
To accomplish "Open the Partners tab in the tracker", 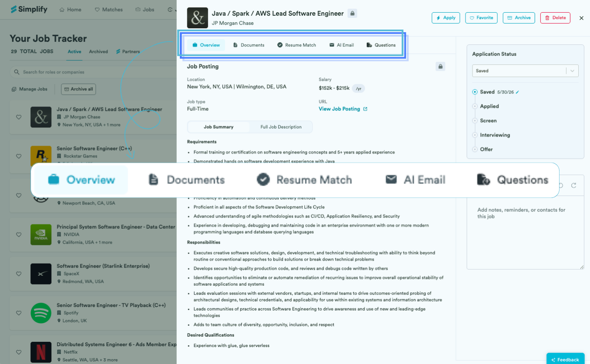I will [128, 52].
